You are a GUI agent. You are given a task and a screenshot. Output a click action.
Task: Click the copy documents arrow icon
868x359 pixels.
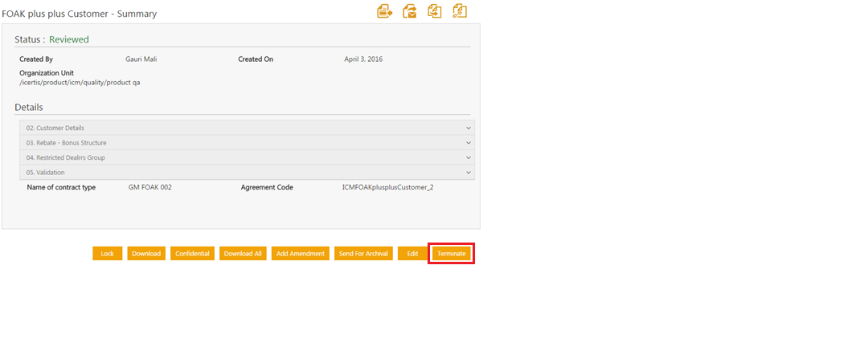click(435, 11)
